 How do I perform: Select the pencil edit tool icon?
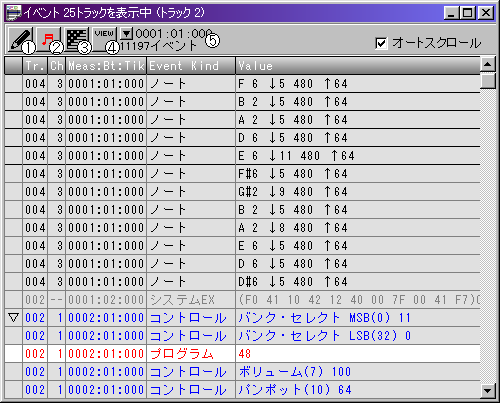click(20, 39)
